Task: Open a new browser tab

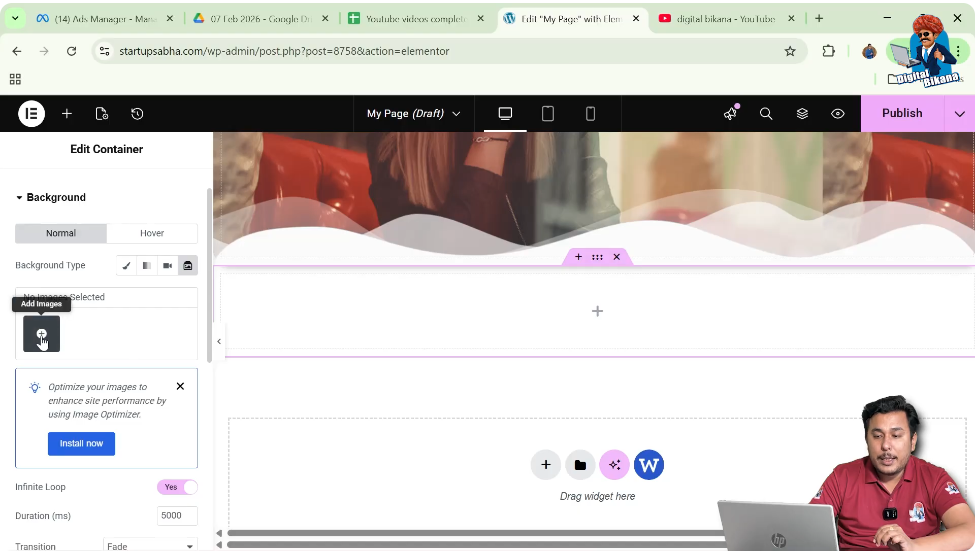Action: (x=819, y=19)
